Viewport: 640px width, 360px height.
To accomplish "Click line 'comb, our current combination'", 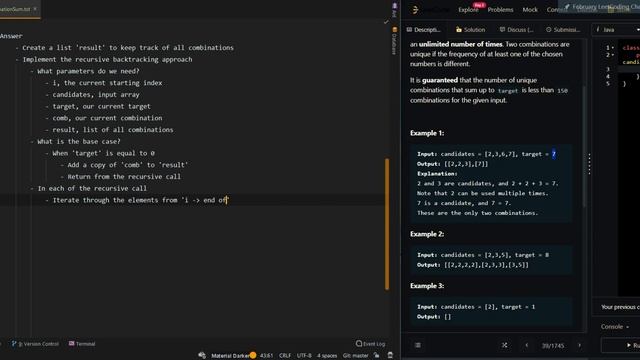I will tap(107, 118).
